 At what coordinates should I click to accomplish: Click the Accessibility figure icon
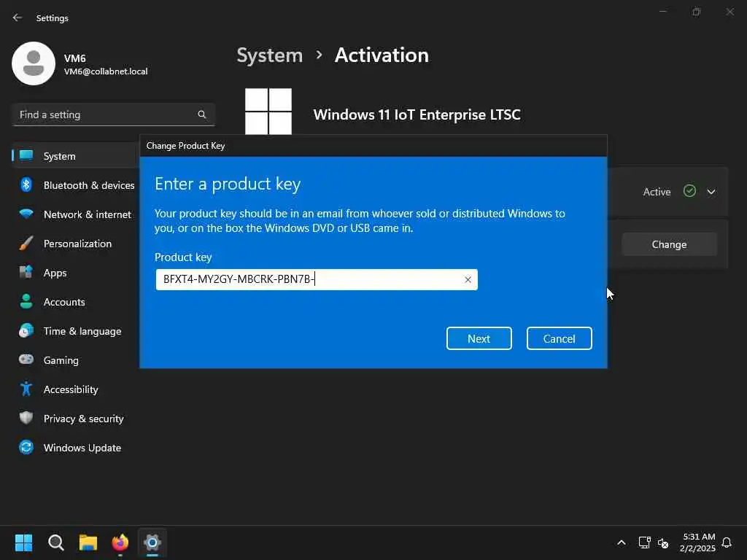coord(26,389)
